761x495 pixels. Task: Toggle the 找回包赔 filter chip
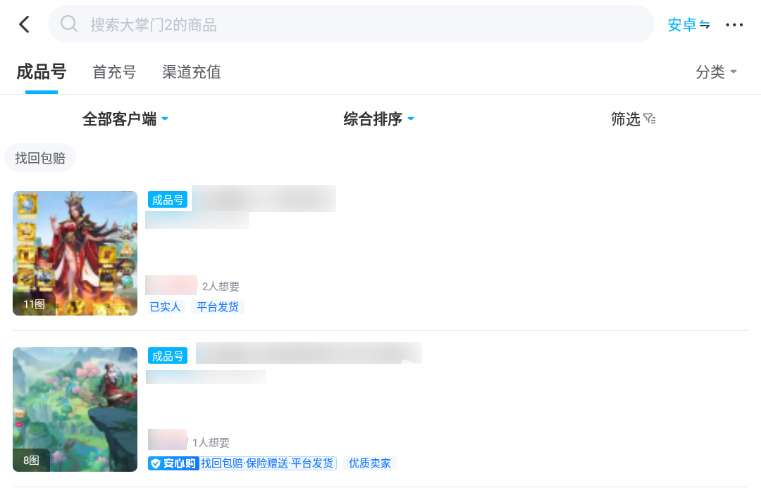[x=40, y=158]
